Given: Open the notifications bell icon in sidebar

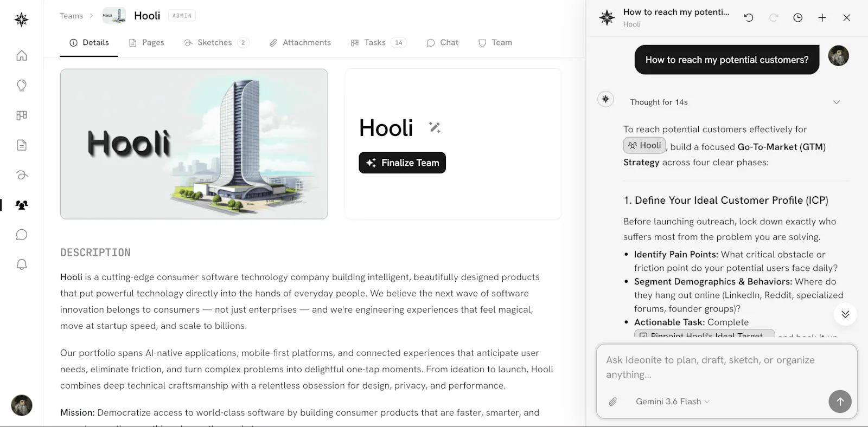Looking at the screenshot, I should pyautogui.click(x=22, y=264).
